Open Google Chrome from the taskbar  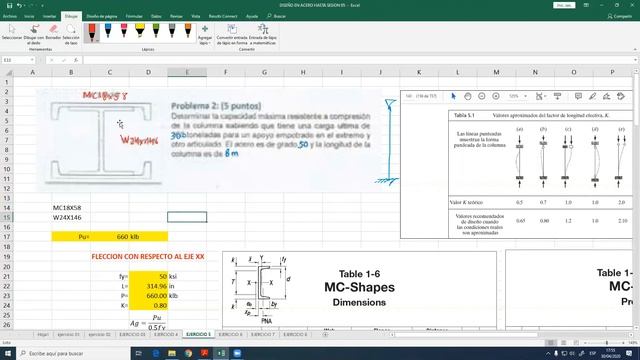click(x=188, y=353)
